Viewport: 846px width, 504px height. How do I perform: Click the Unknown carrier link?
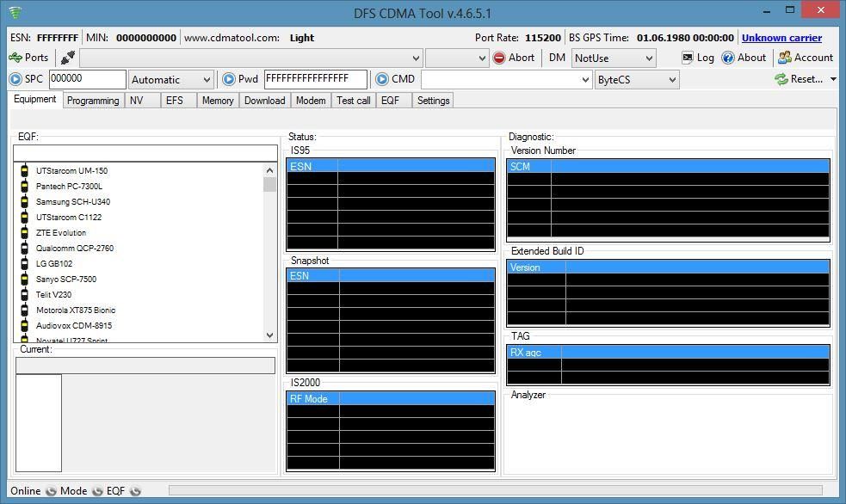[x=781, y=38]
